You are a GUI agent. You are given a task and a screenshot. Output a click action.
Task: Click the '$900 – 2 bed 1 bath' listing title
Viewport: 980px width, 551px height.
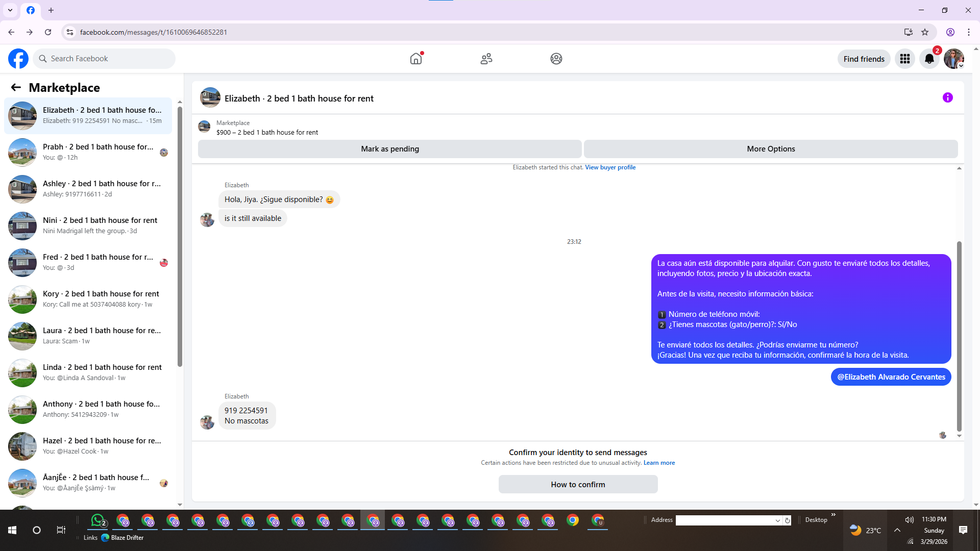pyautogui.click(x=267, y=132)
